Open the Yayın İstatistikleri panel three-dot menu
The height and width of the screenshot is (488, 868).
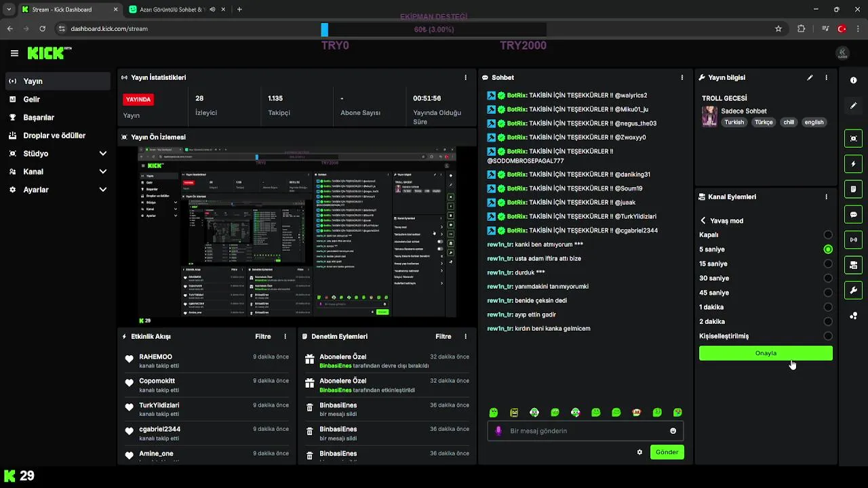465,77
